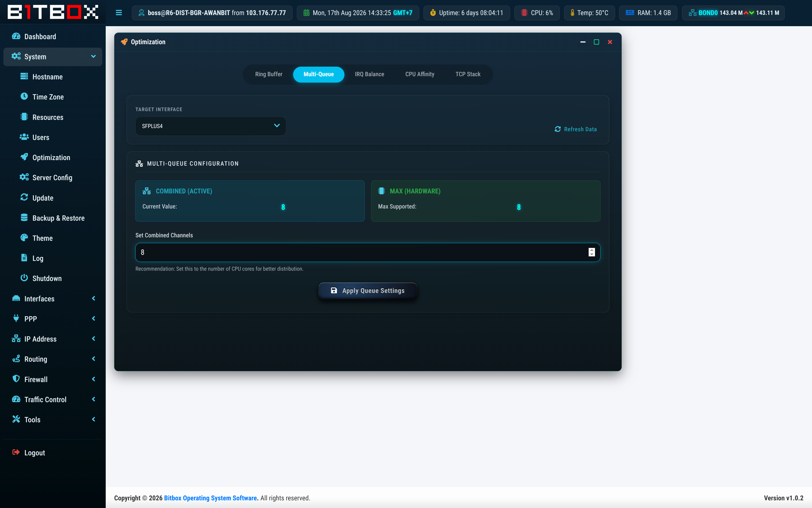Maximize the Optimization window
This screenshot has height=508, width=812.
596,42
